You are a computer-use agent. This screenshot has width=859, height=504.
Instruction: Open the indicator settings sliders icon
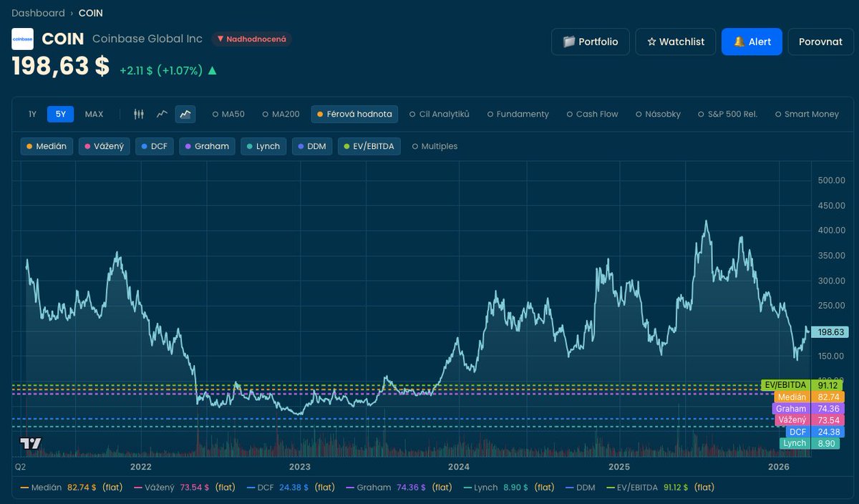click(139, 114)
